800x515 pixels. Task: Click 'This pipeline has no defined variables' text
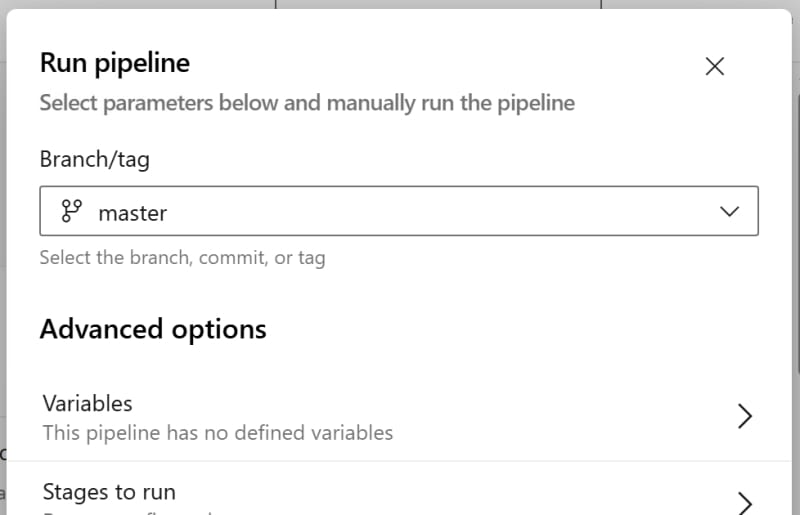[218, 433]
